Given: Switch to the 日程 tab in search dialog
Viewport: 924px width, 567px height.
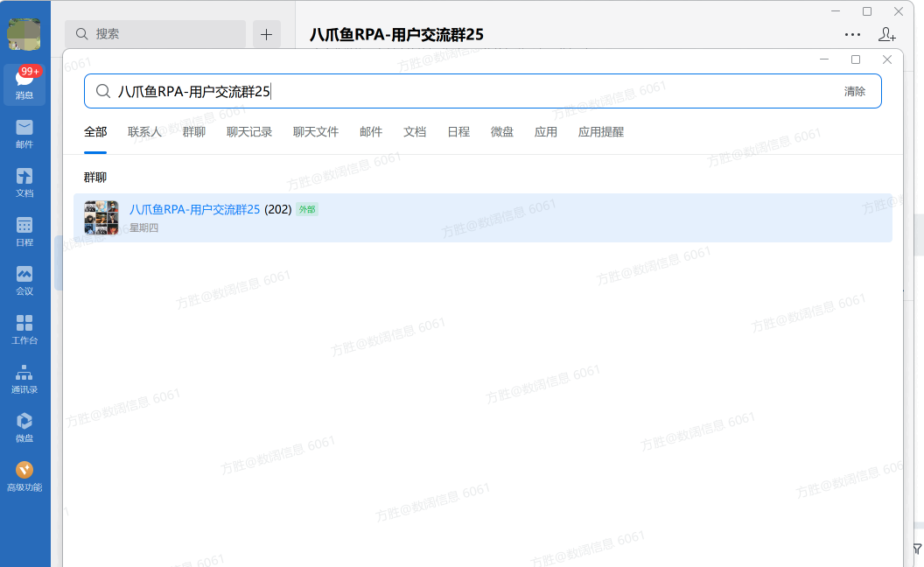Looking at the screenshot, I should (x=458, y=132).
